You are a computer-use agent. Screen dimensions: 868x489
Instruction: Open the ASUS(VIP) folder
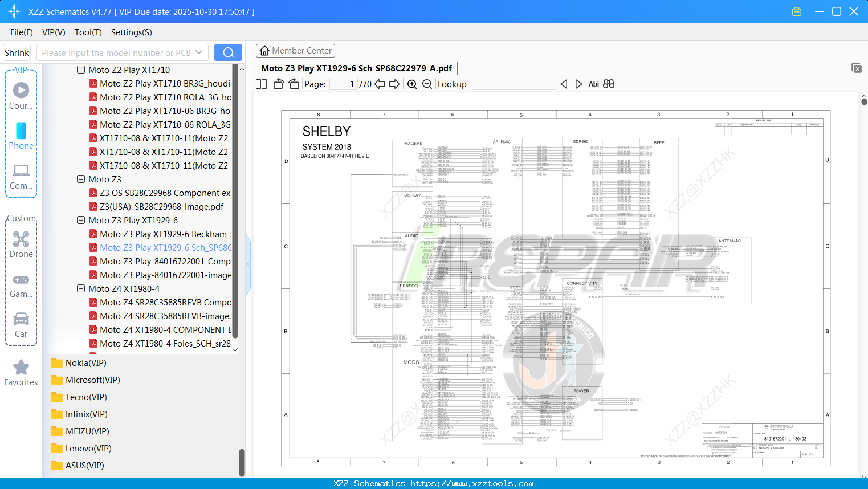click(78, 466)
